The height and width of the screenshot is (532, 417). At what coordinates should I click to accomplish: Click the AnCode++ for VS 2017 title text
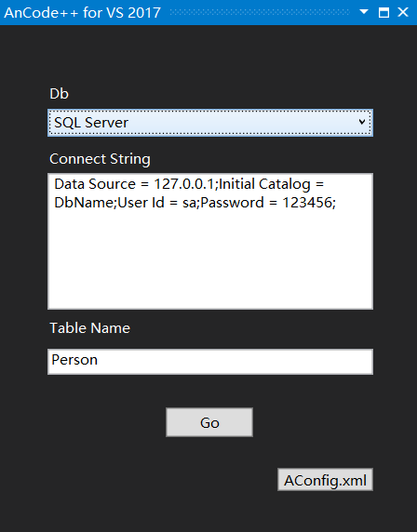click(83, 13)
